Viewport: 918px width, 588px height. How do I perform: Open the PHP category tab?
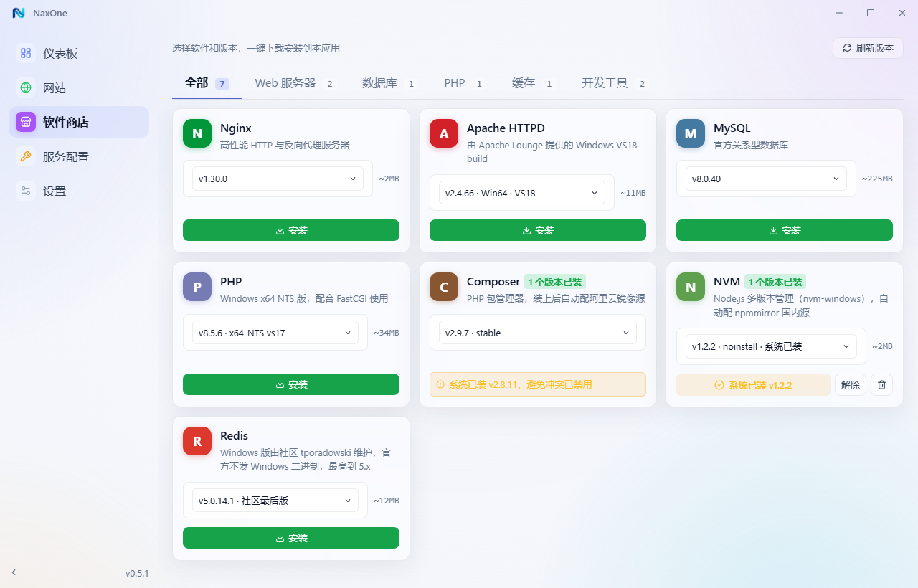click(x=465, y=83)
